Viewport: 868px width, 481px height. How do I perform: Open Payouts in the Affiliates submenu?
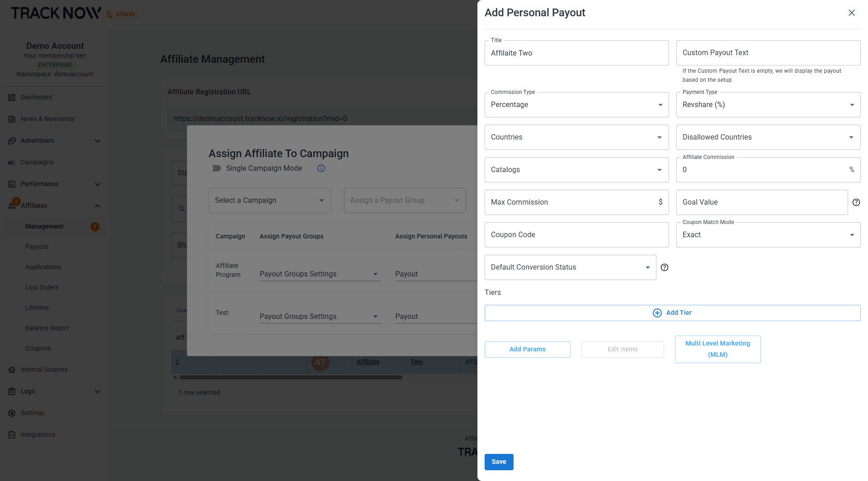37,247
